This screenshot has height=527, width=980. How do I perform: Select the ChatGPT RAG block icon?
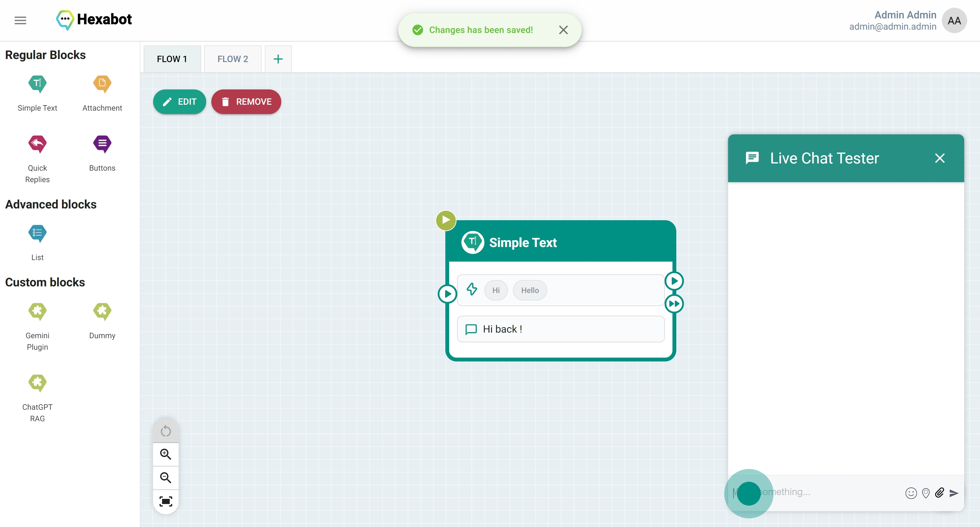click(37, 383)
